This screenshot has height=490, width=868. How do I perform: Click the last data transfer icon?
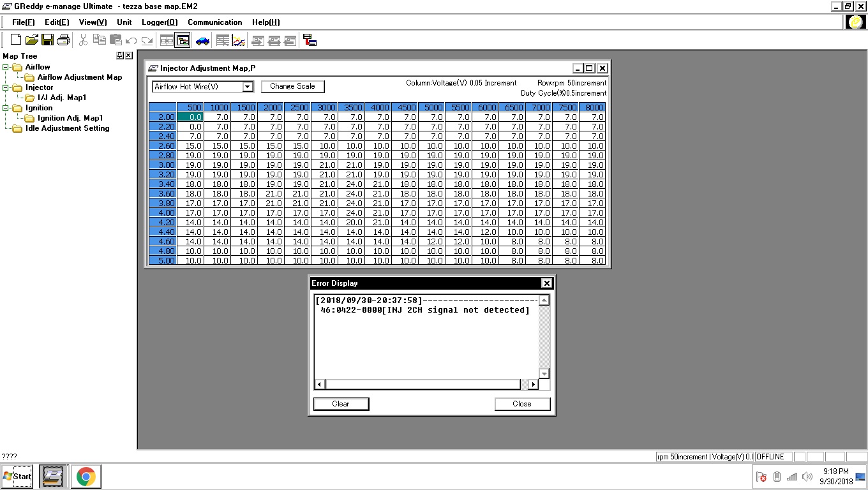[x=290, y=40]
